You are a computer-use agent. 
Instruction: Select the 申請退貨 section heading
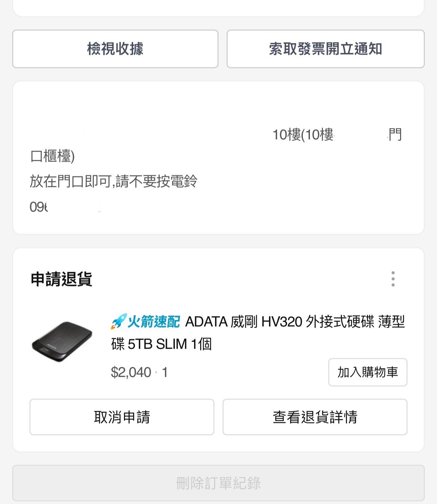(61, 279)
